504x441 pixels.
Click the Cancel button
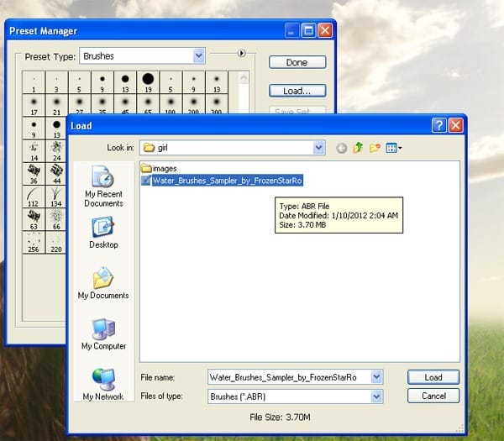tap(433, 396)
